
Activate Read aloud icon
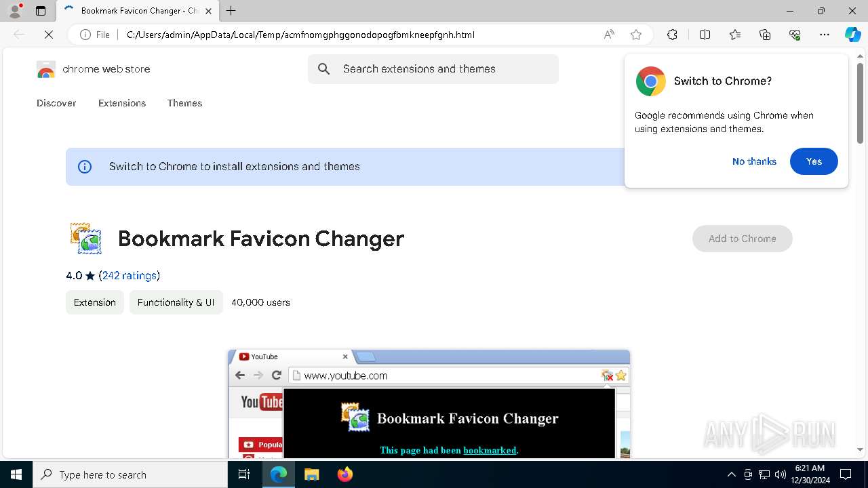point(609,35)
